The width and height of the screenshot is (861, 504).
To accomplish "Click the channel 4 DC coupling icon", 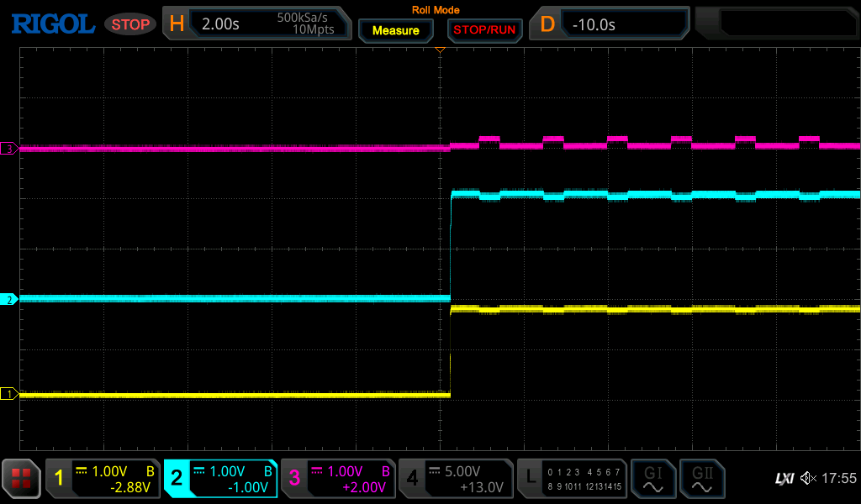I will tap(435, 470).
